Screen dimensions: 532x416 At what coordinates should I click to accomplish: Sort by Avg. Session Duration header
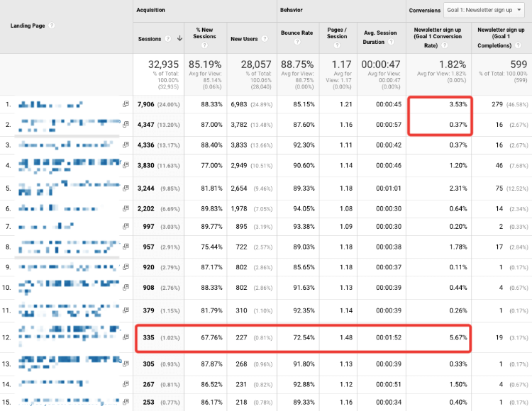[380, 38]
